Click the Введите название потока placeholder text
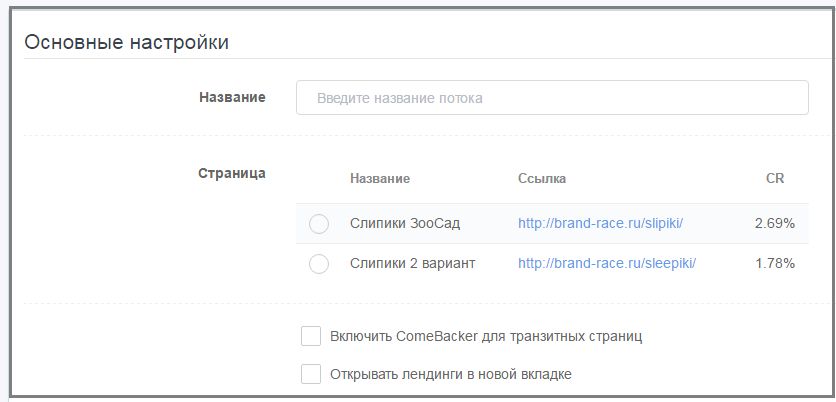This screenshot has width=836, height=402. [x=400, y=99]
